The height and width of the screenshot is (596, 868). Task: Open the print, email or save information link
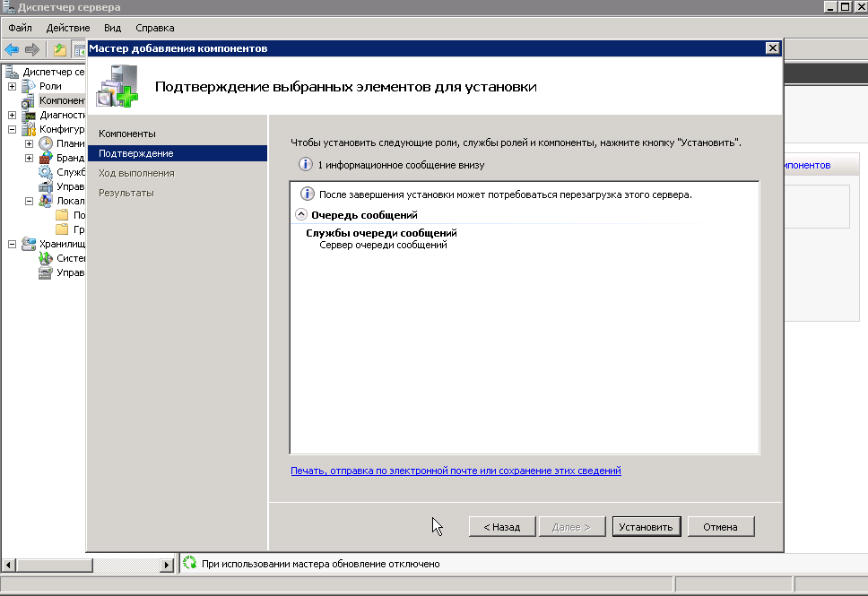tap(456, 471)
